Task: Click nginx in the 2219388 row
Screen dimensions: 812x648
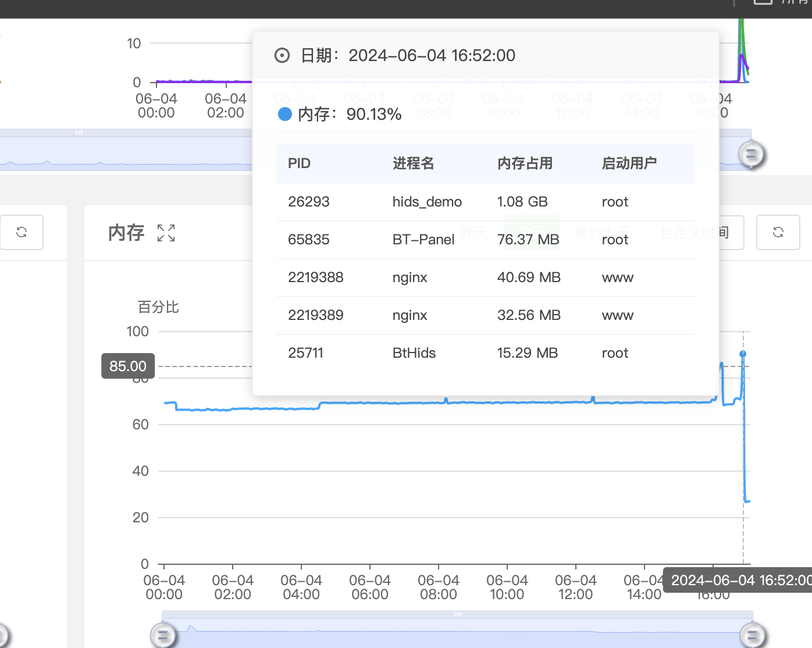Action: [x=410, y=277]
